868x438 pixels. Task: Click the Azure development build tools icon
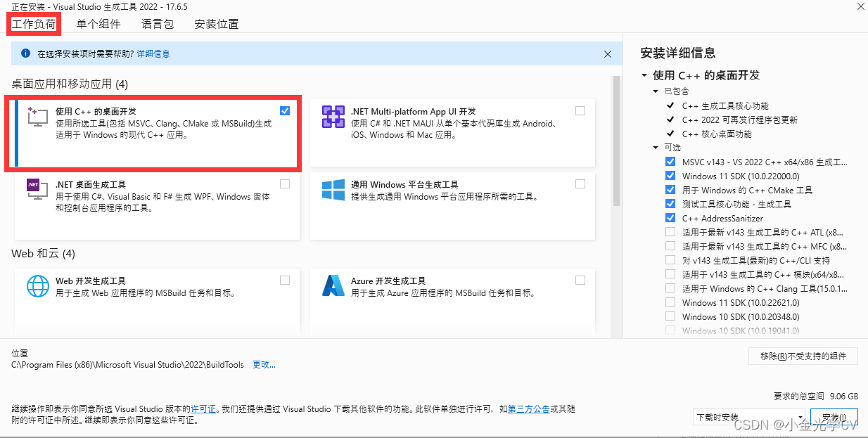(x=333, y=286)
